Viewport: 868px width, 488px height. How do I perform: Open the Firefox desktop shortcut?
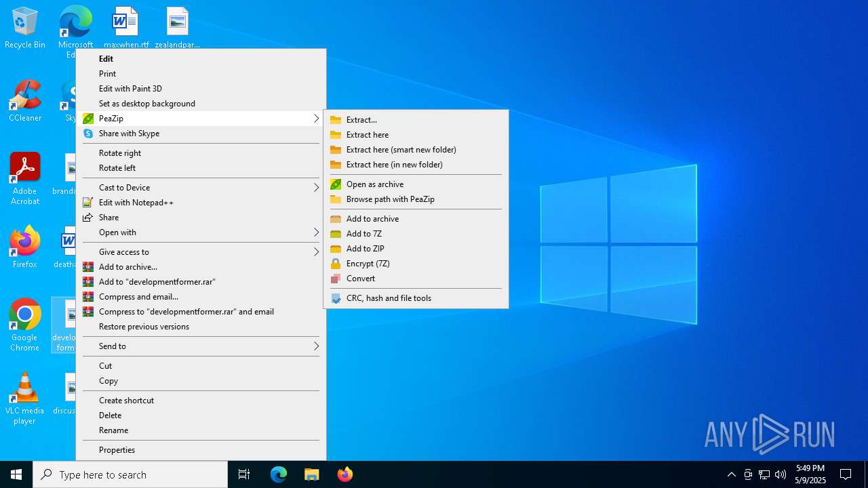pos(25,247)
